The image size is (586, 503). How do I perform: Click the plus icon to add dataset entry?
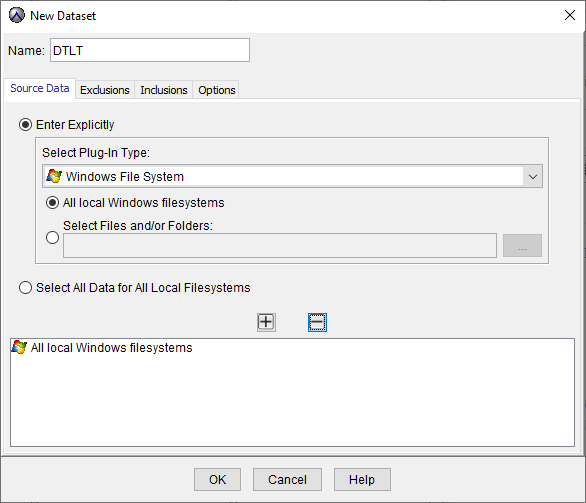(x=266, y=322)
